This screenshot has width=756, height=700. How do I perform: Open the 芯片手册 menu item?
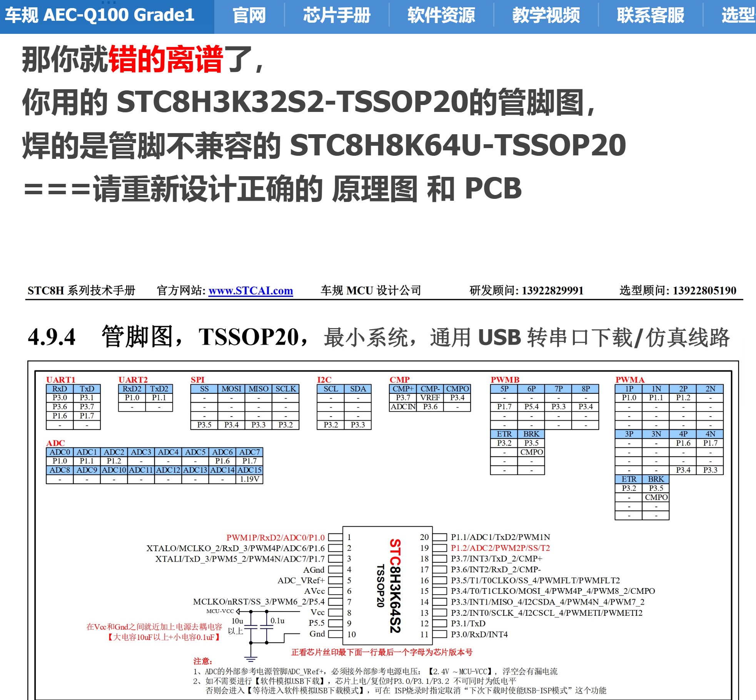tap(337, 15)
